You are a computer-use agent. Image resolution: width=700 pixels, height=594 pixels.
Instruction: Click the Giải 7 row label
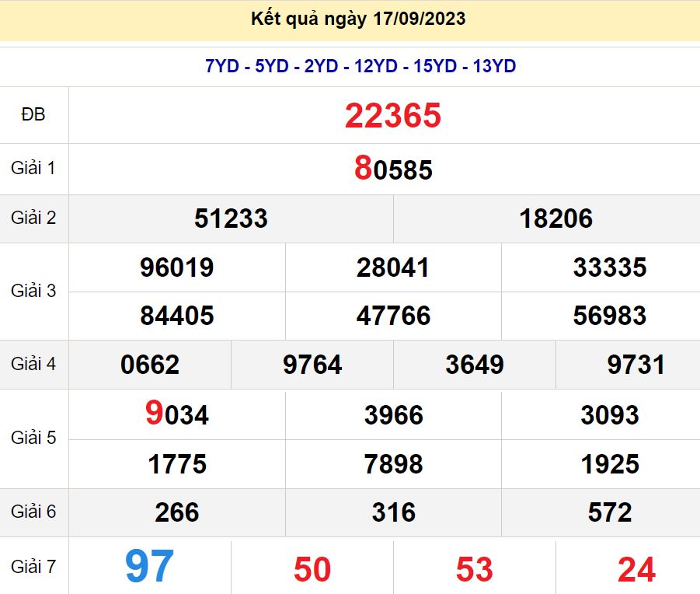(33, 567)
